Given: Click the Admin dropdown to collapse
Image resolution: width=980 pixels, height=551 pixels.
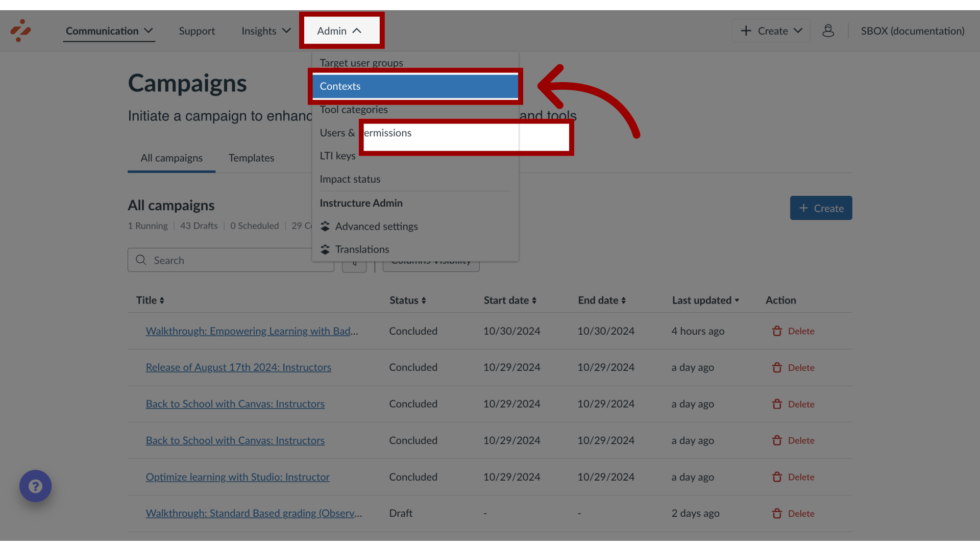Looking at the screenshot, I should click(x=340, y=30).
